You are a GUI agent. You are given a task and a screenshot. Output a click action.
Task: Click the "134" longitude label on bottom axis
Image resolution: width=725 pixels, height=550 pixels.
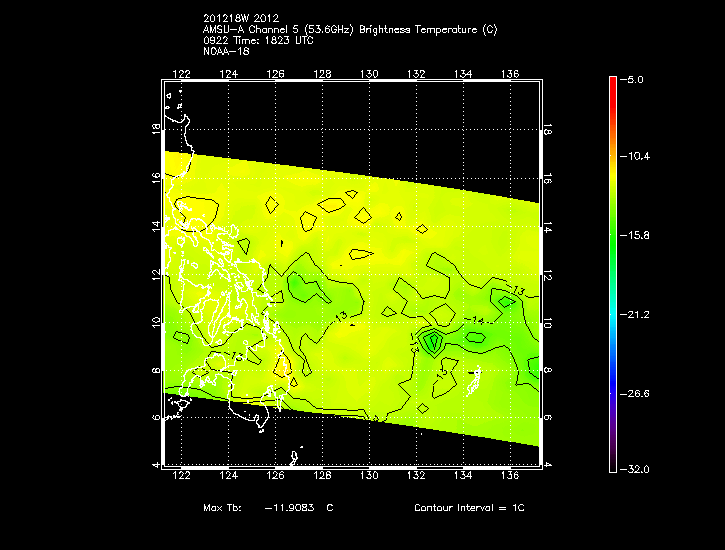click(x=463, y=475)
